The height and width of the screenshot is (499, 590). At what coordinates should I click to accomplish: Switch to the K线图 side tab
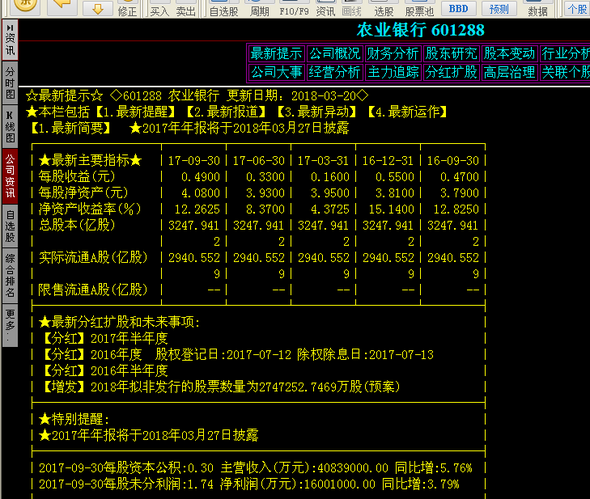[10, 127]
